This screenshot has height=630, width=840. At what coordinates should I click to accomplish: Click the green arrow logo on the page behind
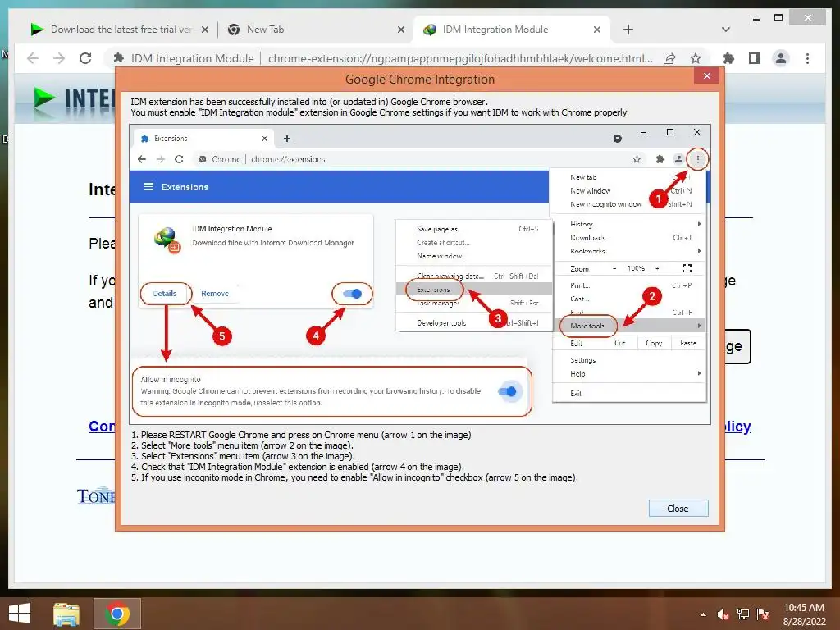(x=44, y=98)
